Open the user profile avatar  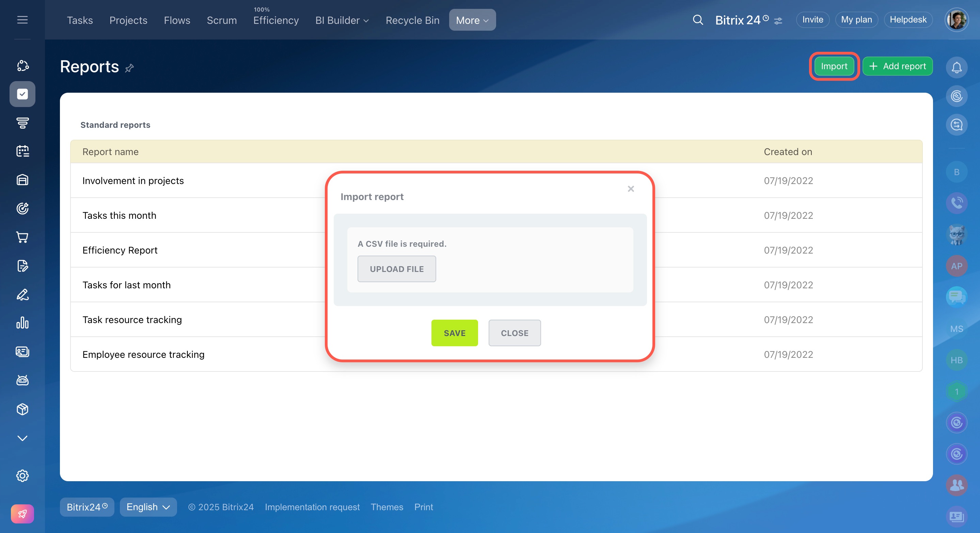[x=956, y=20]
